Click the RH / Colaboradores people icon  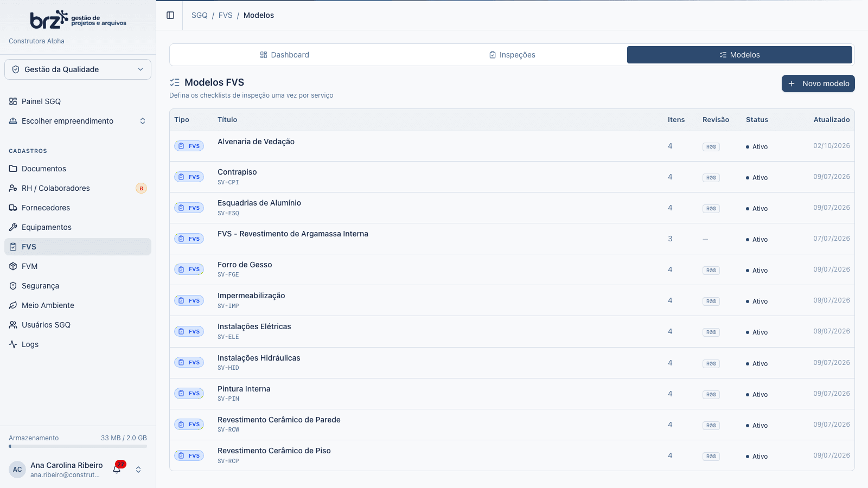point(13,188)
